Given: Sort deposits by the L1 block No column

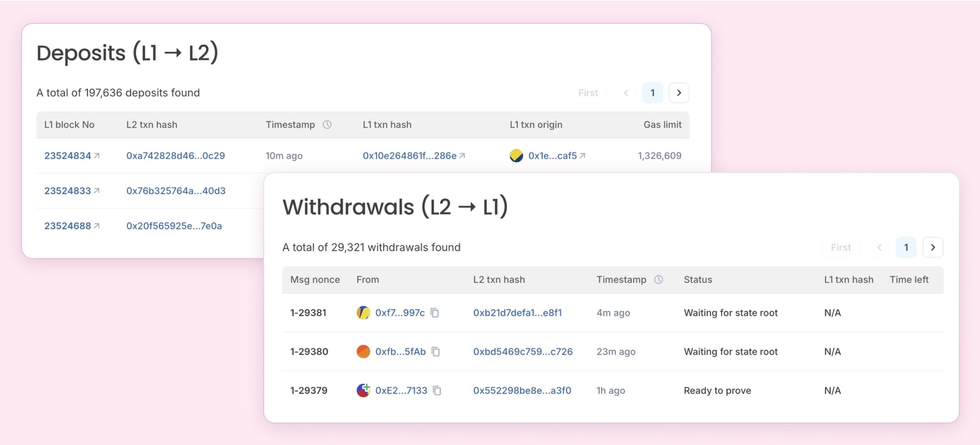Looking at the screenshot, I should pos(69,125).
